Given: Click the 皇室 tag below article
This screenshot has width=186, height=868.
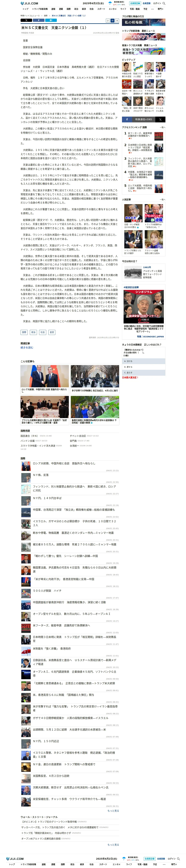Looking at the screenshot, I should point(52,332).
